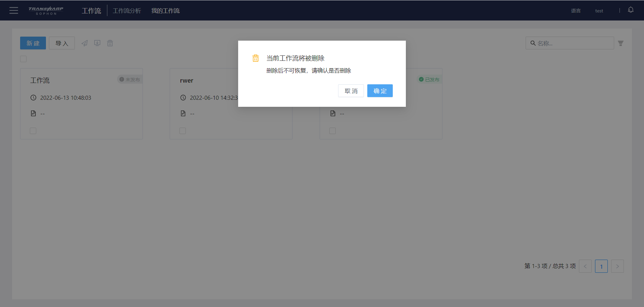Open the notification bell
644x307 pixels.
coord(631,10)
